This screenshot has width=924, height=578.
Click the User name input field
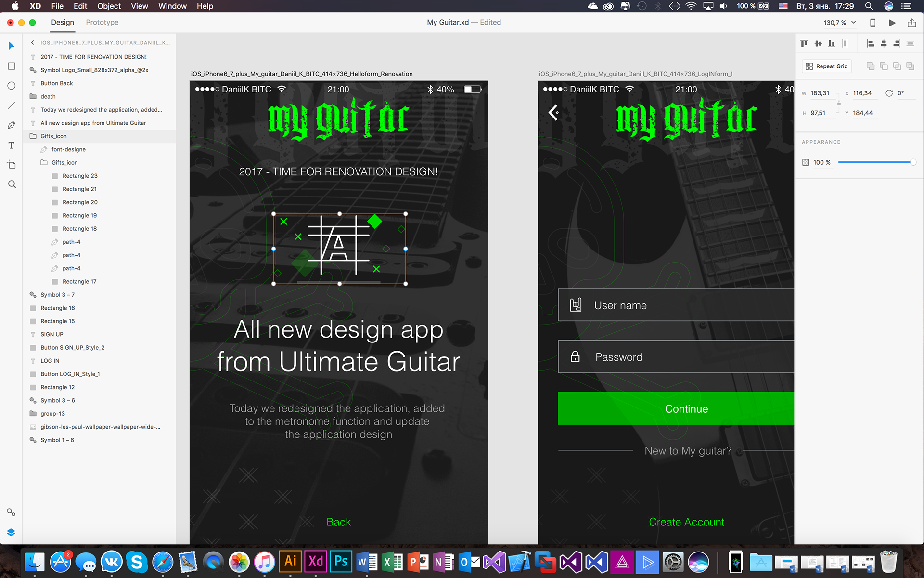[x=676, y=305]
